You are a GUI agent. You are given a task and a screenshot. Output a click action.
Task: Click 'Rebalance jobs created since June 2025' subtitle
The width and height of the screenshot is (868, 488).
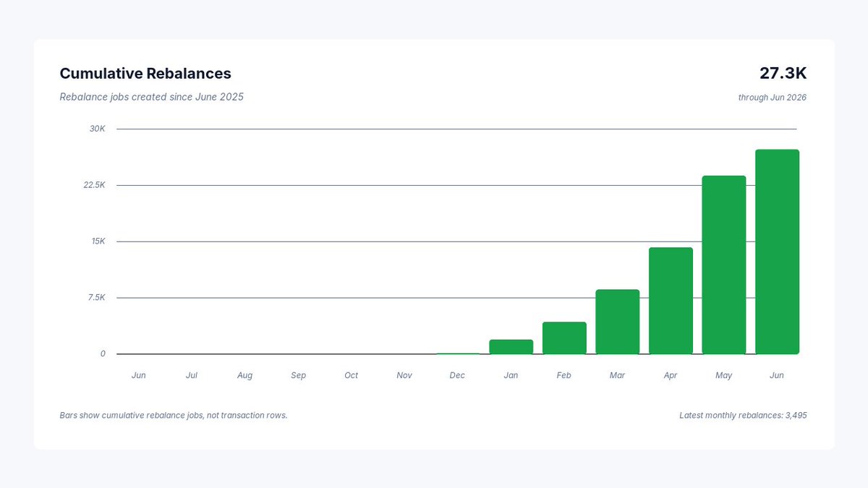(x=151, y=97)
